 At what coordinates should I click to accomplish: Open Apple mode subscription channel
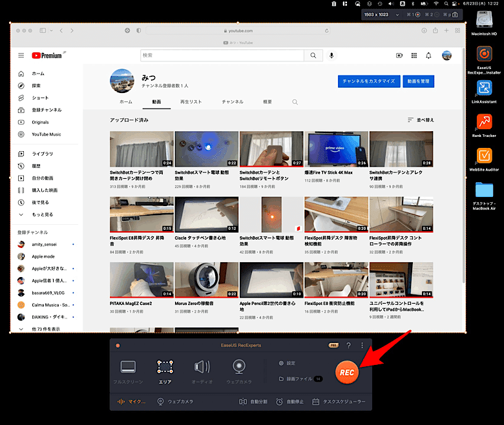coord(45,256)
